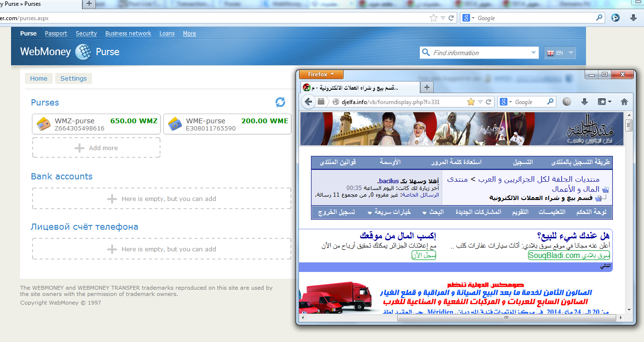Open downloads in the front Firefox window
This screenshot has width=644, height=342.
tap(584, 102)
